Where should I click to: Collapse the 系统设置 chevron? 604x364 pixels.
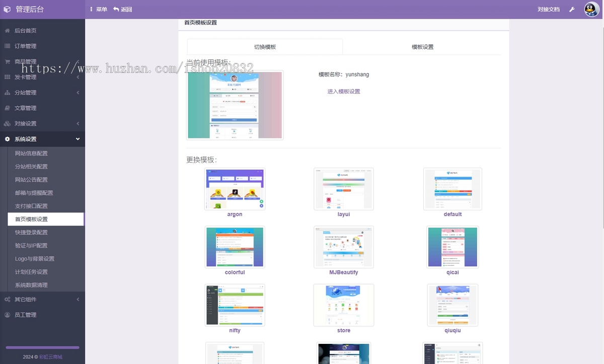point(78,139)
